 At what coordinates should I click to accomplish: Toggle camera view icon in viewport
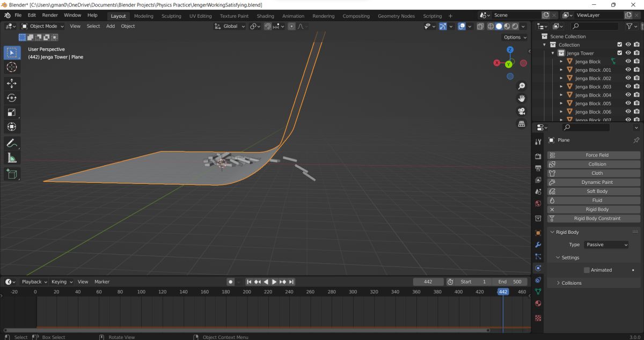tap(521, 111)
